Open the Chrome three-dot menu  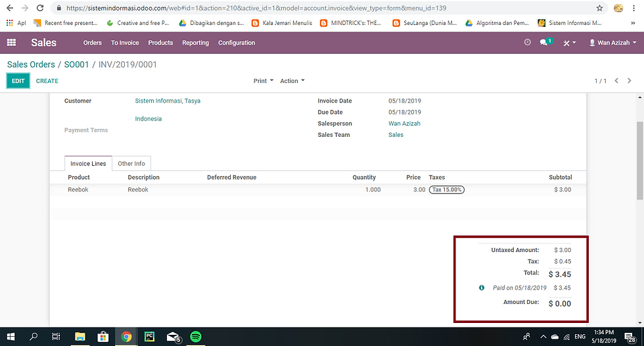point(633,8)
